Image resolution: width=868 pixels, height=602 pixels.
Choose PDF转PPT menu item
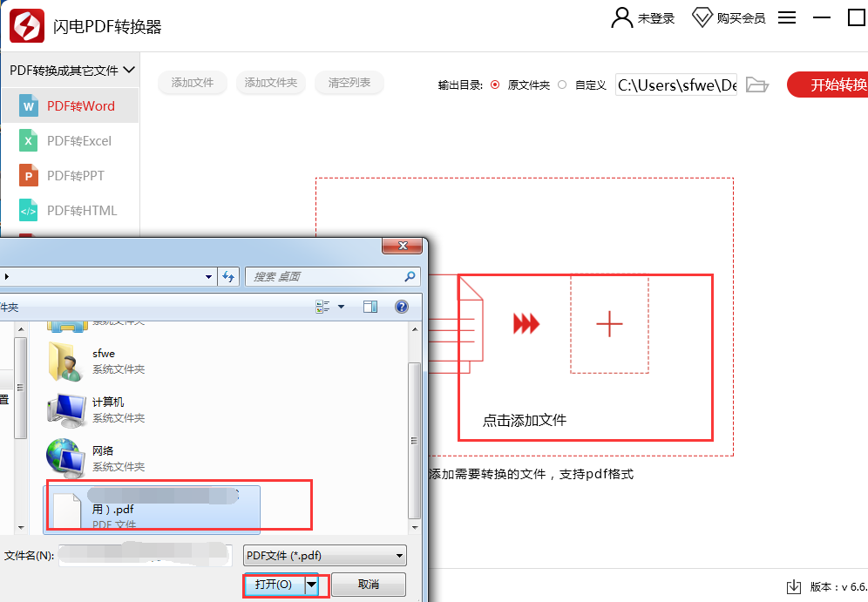(x=71, y=175)
